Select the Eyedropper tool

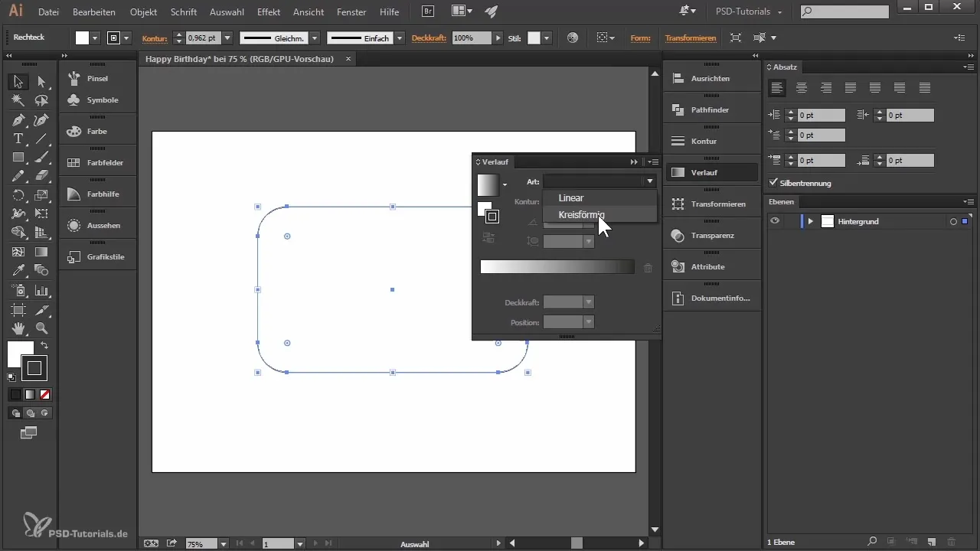(x=18, y=270)
